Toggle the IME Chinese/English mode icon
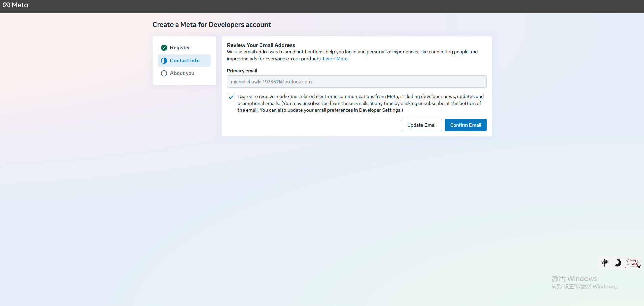The height and width of the screenshot is (306, 644). [x=605, y=263]
